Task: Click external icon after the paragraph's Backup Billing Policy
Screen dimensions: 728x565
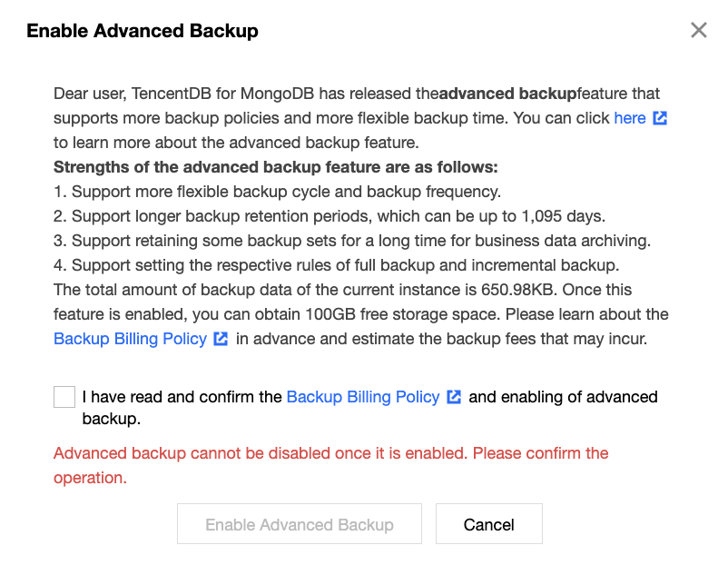Action: (221, 339)
